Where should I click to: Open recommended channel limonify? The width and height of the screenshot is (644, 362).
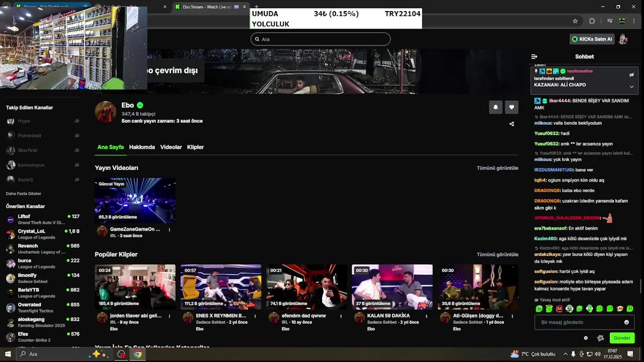[43, 278]
